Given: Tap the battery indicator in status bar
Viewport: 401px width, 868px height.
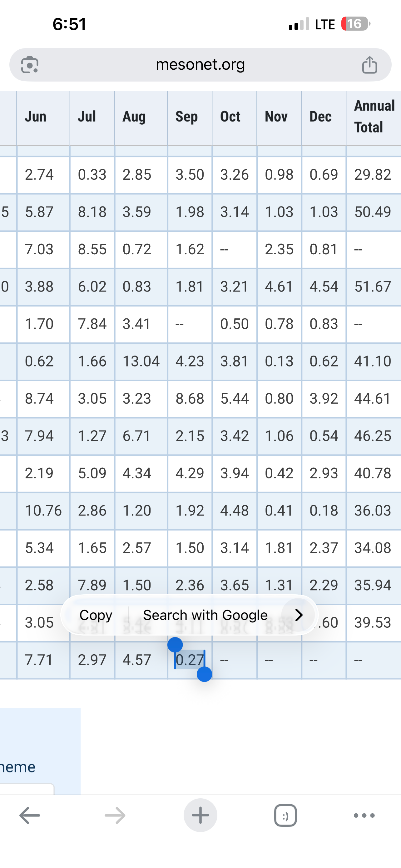Looking at the screenshot, I should click(x=355, y=24).
